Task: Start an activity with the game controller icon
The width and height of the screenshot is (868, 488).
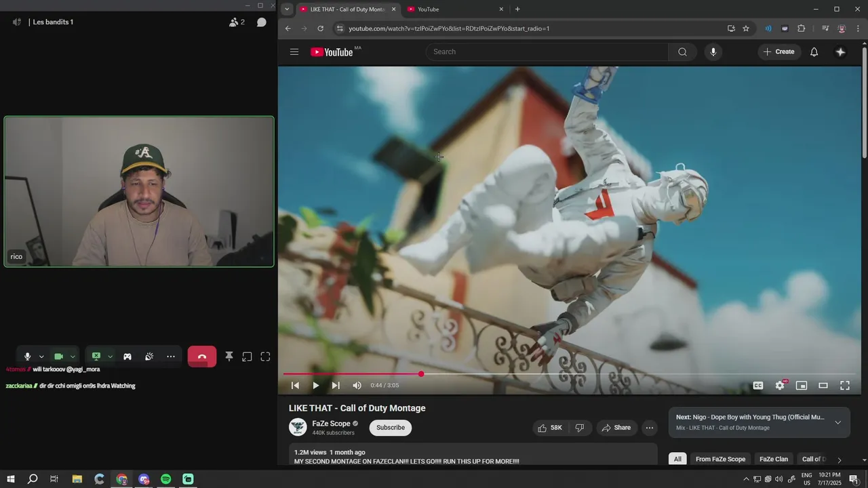Action: pos(127,357)
